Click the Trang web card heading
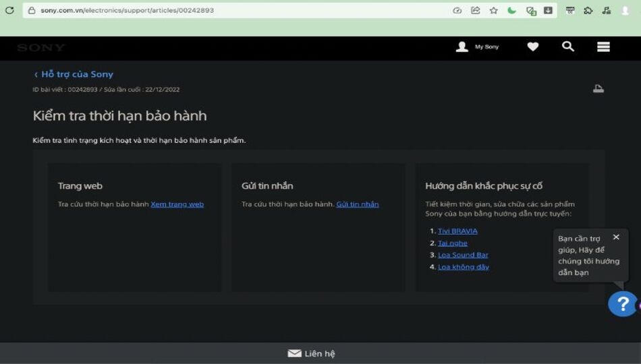Viewport: 641px width, 364px height. tap(80, 186)
